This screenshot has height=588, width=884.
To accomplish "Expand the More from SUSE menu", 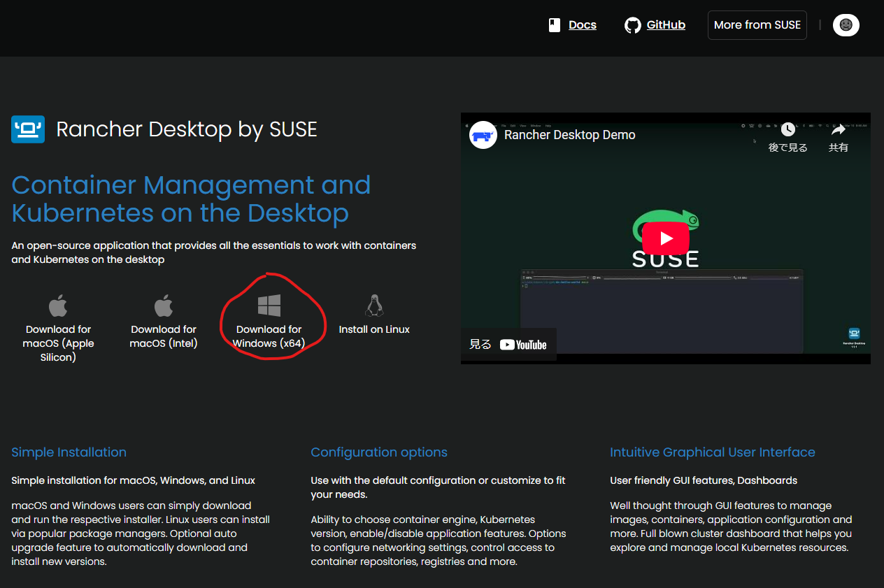I will (x=757, y=25).
